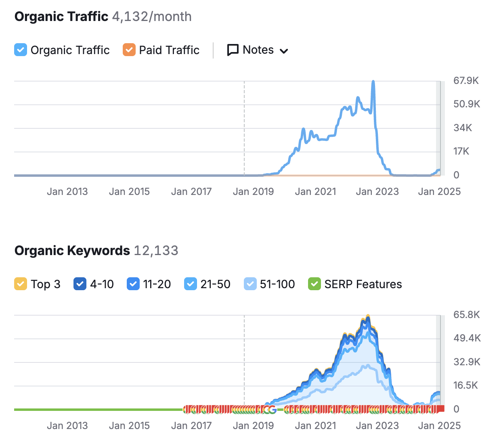499x448 pixels.
Task: Click the fully visible Google G update marker
Action: tap(273, 410)
